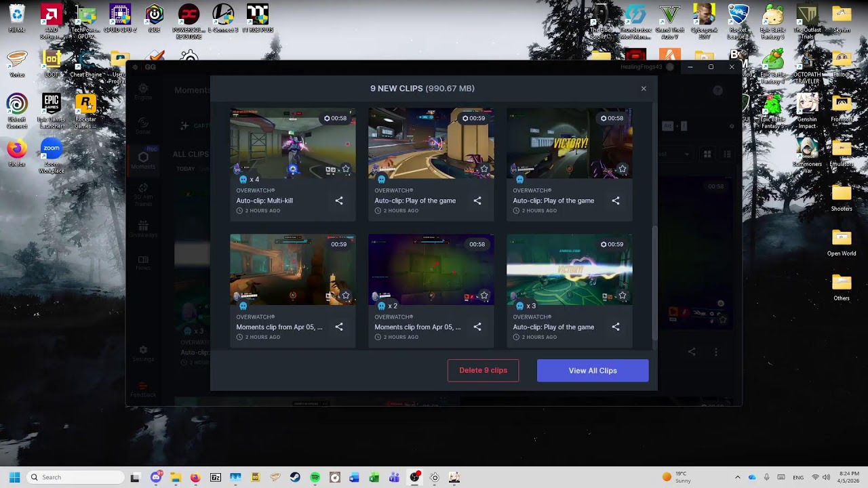This screenshot has width=868, height=488.
Task: Select the L-Connect 3 desktop icon
Action: pos(223,18)
